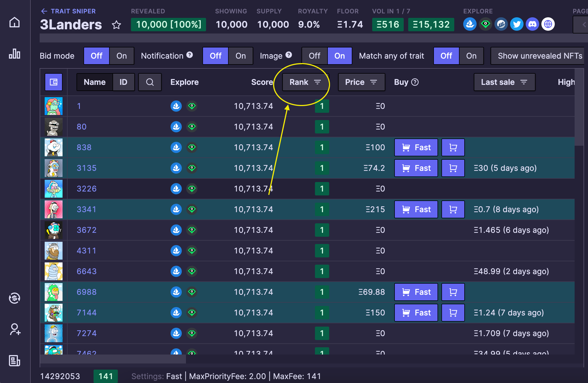
Task: Click the Twitter icon under Explore
Action: pyautogui.click(x=517, y=24)
